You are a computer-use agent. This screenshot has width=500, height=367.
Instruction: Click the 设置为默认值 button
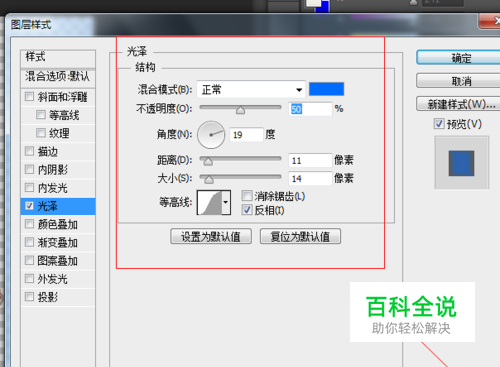(x=211, y=236)
